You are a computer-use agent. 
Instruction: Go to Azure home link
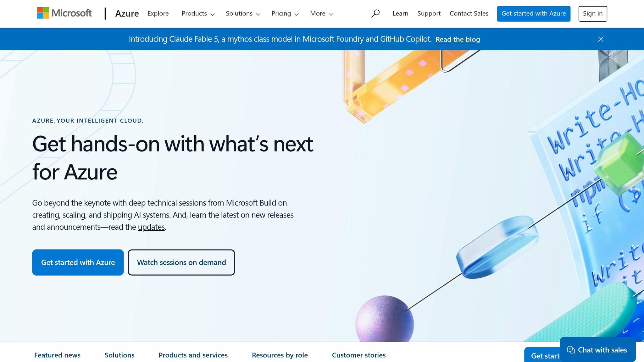[x=127, y=14]
